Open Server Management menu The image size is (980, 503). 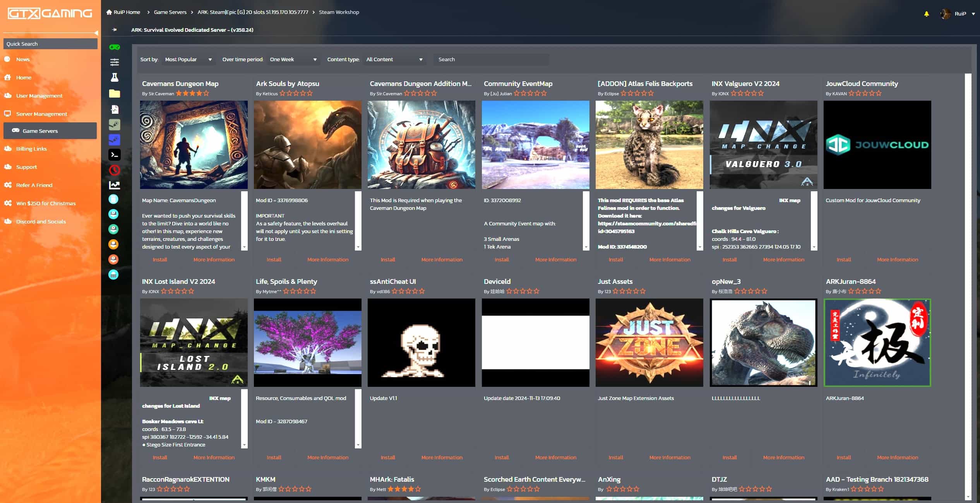[x=41, y=114]
